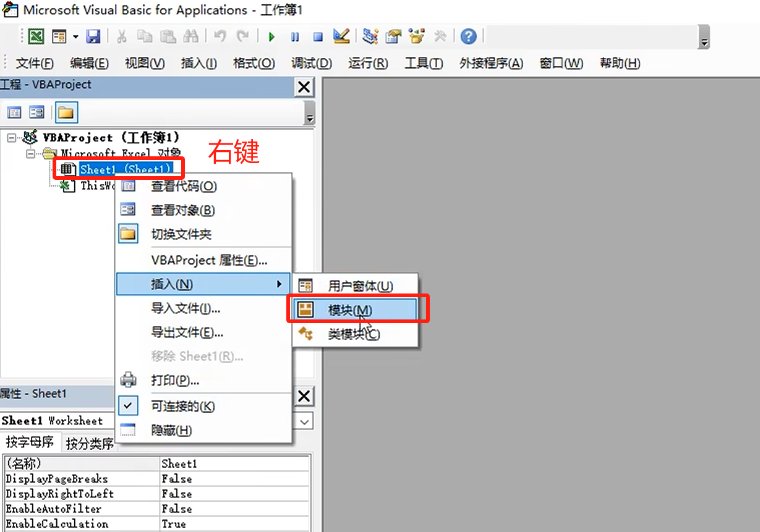
Task: Open the Project Explorer toolbar icon
Action: point(370,36)
